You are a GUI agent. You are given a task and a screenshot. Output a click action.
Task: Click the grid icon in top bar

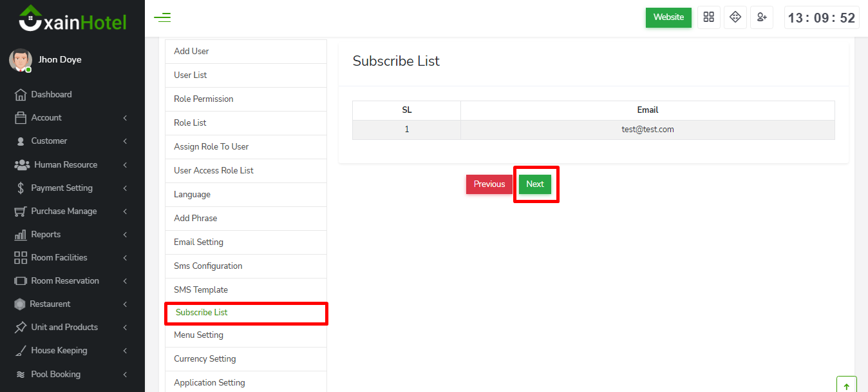[x=709, y=17]
